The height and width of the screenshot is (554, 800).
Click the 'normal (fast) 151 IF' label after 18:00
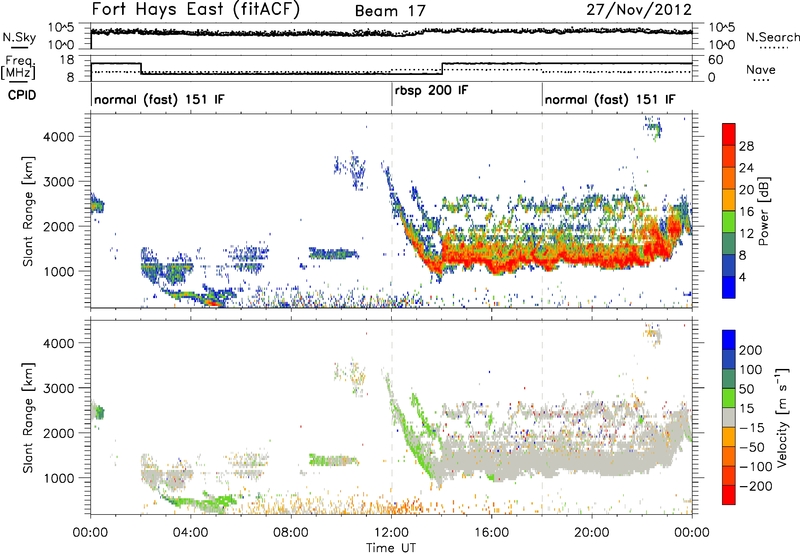click(610, 99)
